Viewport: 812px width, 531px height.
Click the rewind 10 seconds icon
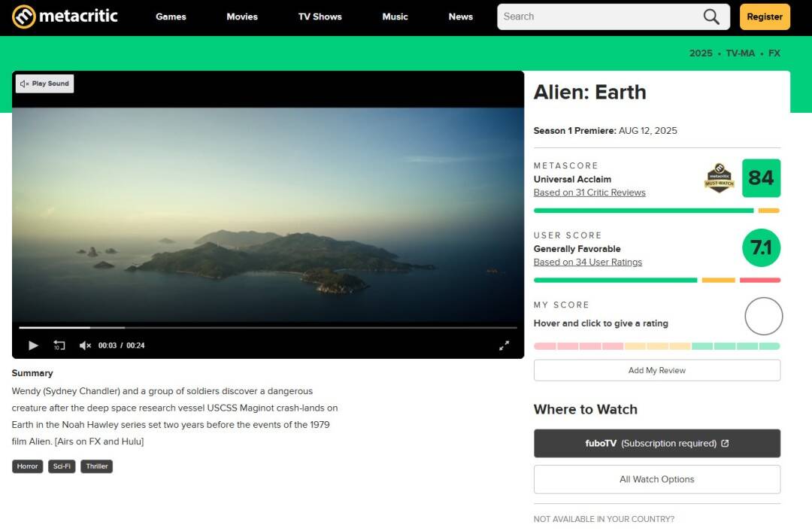(59, 345)
